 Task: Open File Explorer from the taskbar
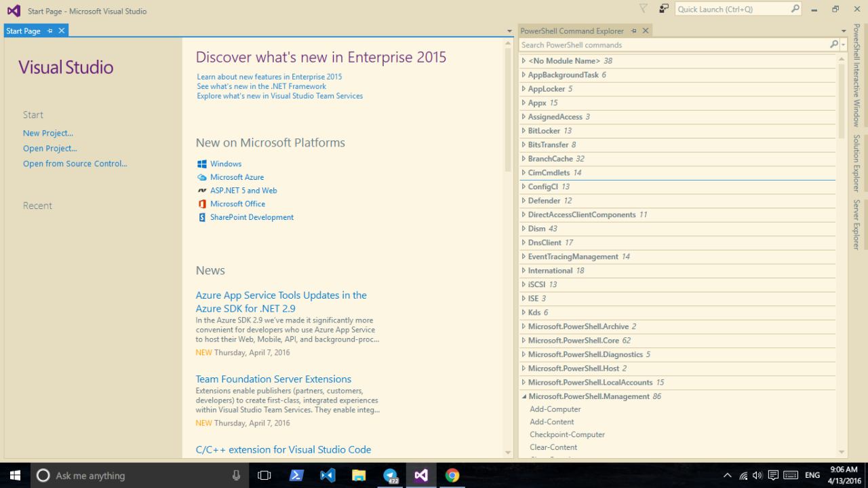click(359, 475)
